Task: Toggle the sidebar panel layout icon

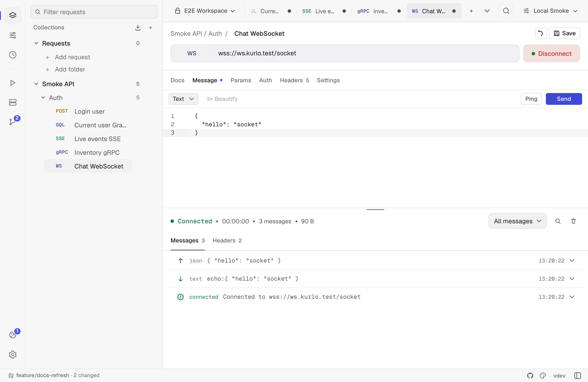Action: [578, 376]
